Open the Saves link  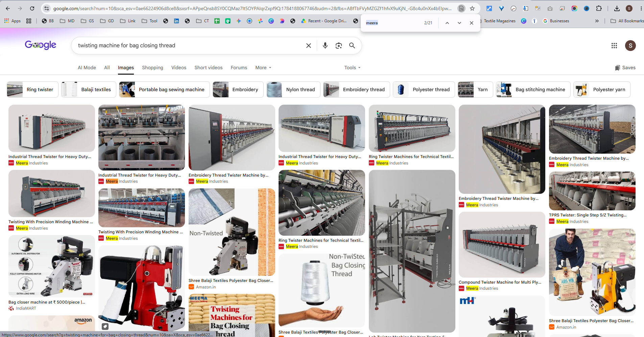[625, 68]
